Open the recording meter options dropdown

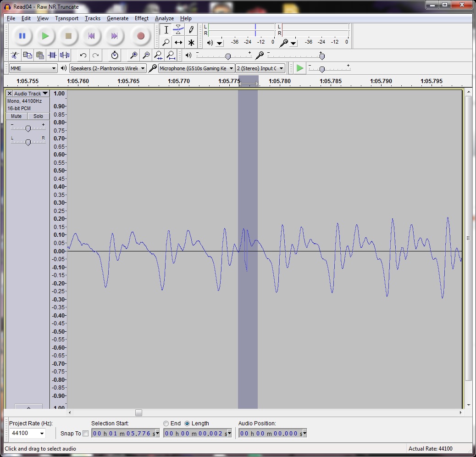293,43
